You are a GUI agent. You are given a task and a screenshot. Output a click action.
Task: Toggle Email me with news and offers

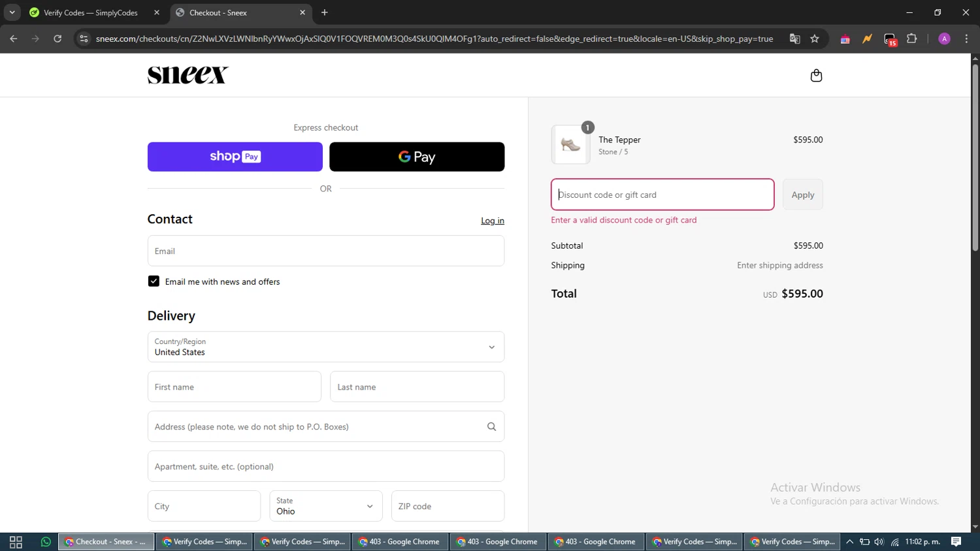click(154, 281)
